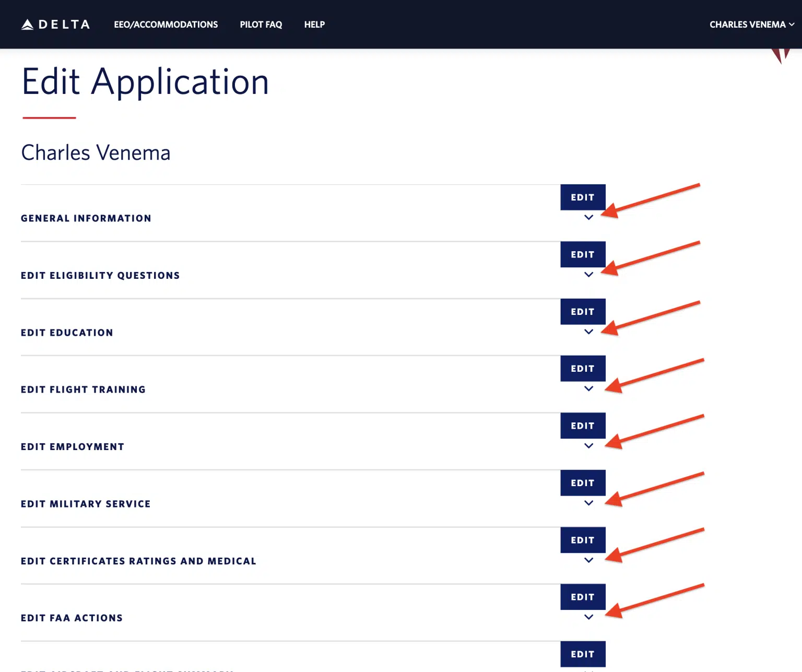Expand the Employment section
The height and width of the screenshot is (672, 802).
[589, 446]
